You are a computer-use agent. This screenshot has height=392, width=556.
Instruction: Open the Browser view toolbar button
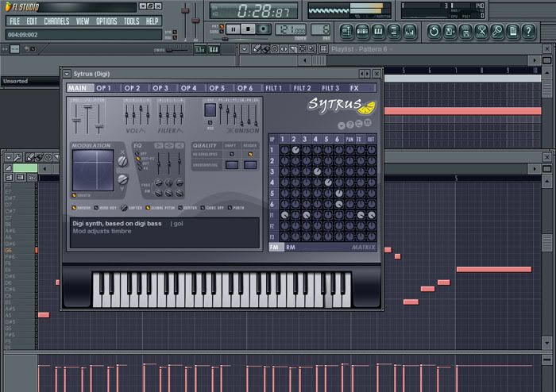394,32
